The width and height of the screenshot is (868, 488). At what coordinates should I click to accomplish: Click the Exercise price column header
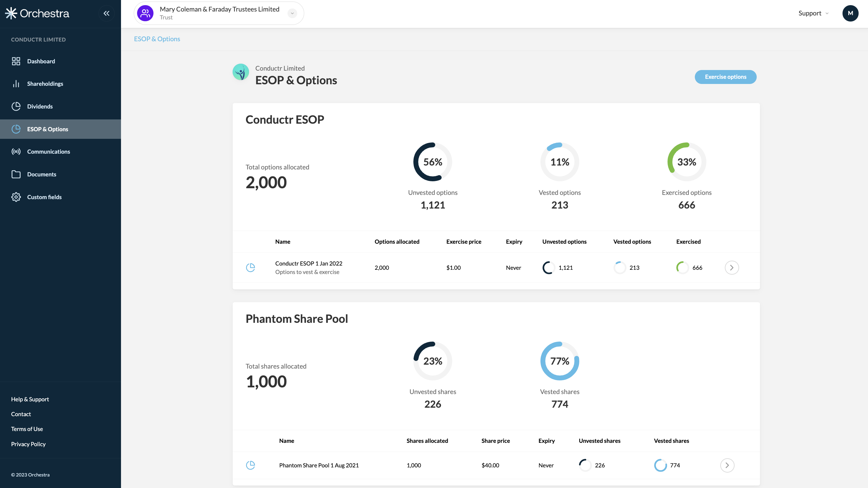[464, 242]
